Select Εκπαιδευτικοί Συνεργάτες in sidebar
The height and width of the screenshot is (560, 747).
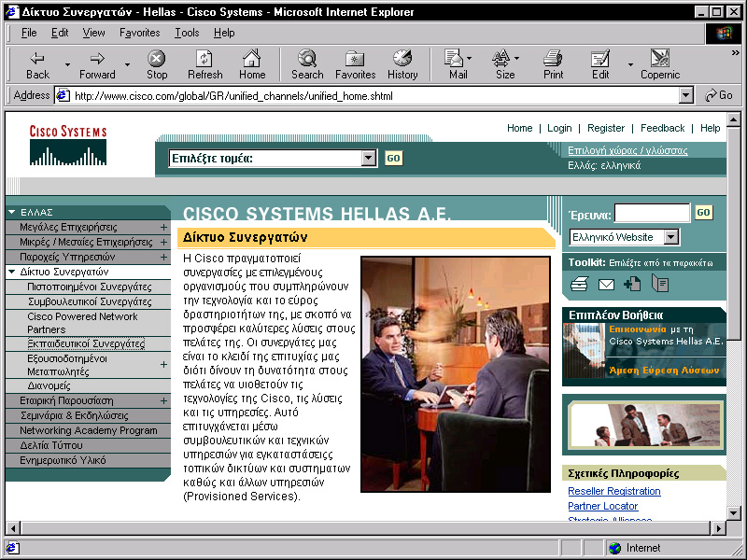86,343
